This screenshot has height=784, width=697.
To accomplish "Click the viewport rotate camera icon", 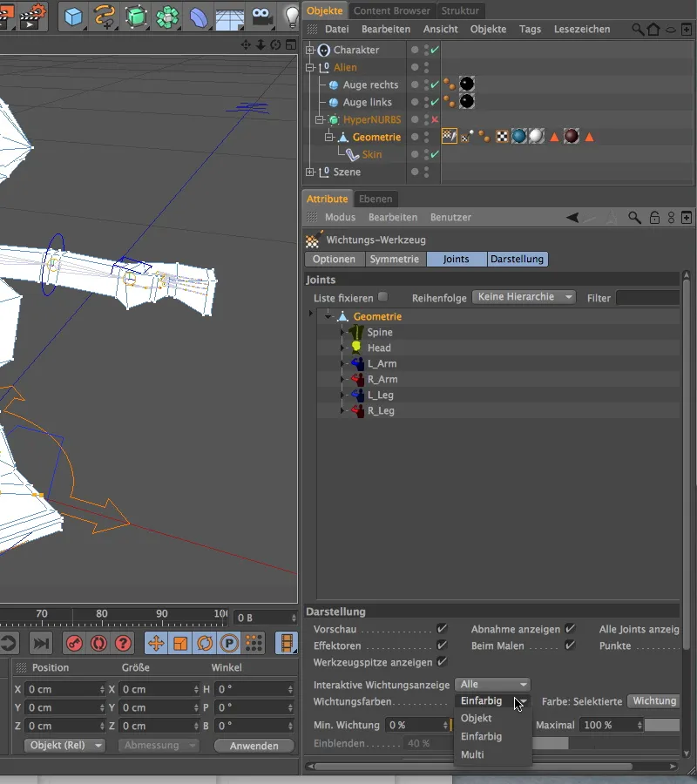I will (275, 45).
